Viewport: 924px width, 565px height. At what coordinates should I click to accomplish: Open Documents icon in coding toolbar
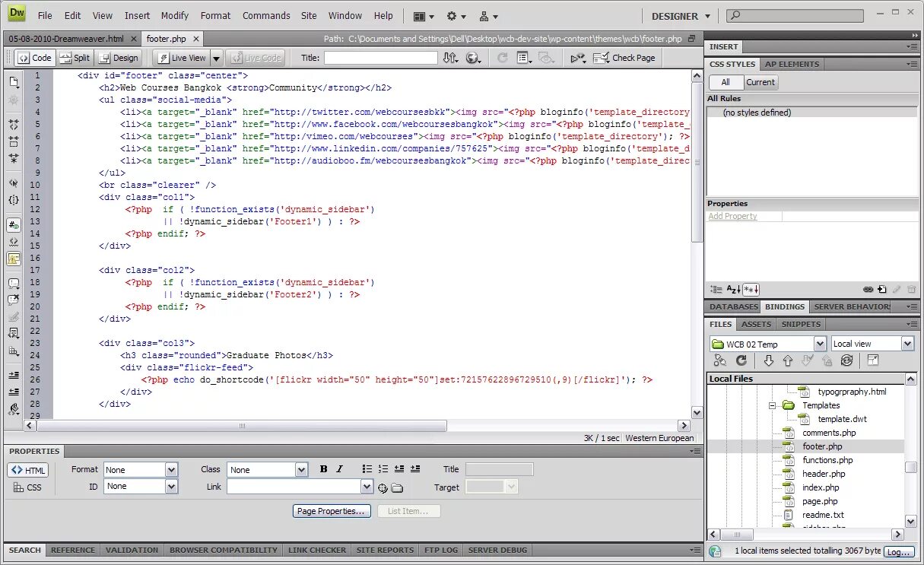click(13, 82)
